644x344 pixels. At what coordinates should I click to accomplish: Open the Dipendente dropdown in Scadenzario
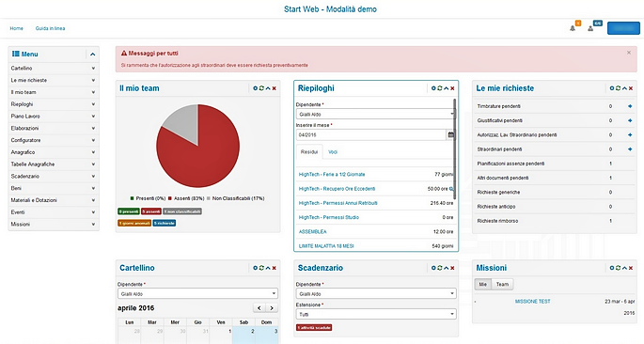[x=376, y=293]
